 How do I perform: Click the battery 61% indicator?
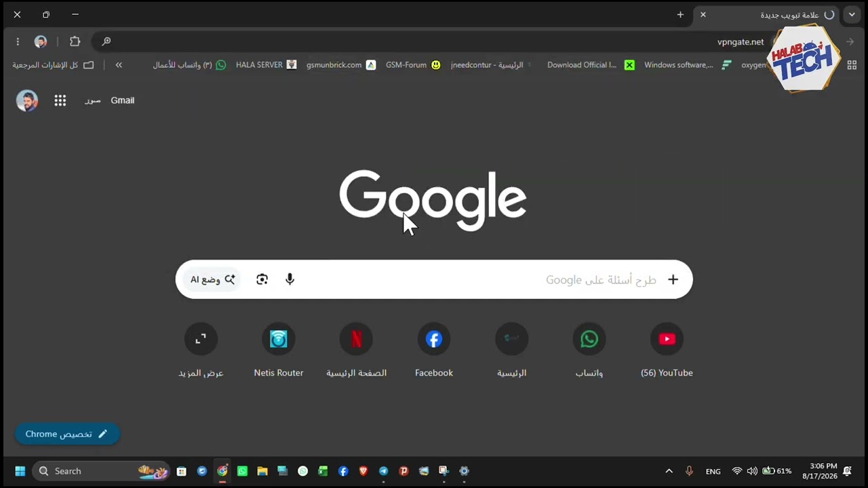[x=777, y=471]
